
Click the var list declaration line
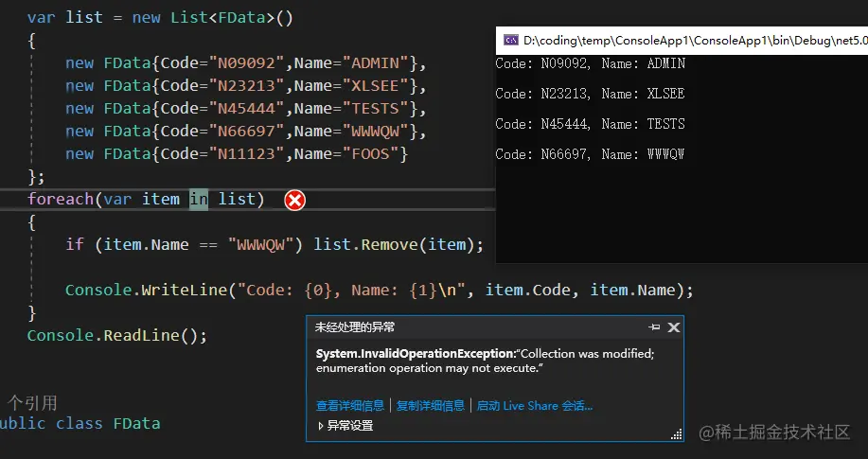click(160, 18)
